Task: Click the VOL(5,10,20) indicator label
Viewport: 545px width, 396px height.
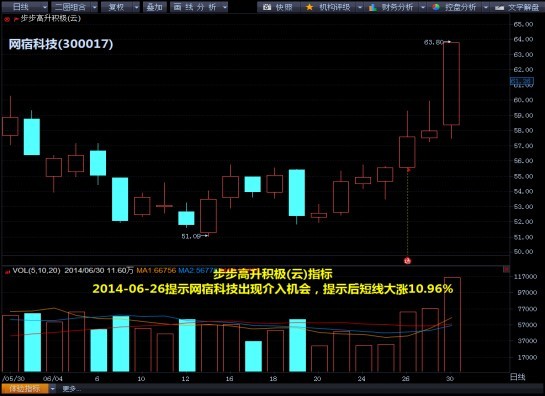Action: point(36,270)
